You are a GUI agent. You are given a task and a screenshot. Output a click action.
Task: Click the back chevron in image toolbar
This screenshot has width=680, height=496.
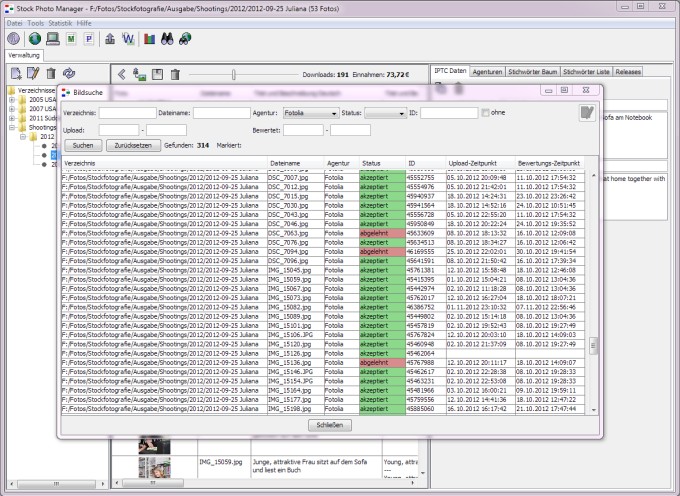(x=122, y=75)
